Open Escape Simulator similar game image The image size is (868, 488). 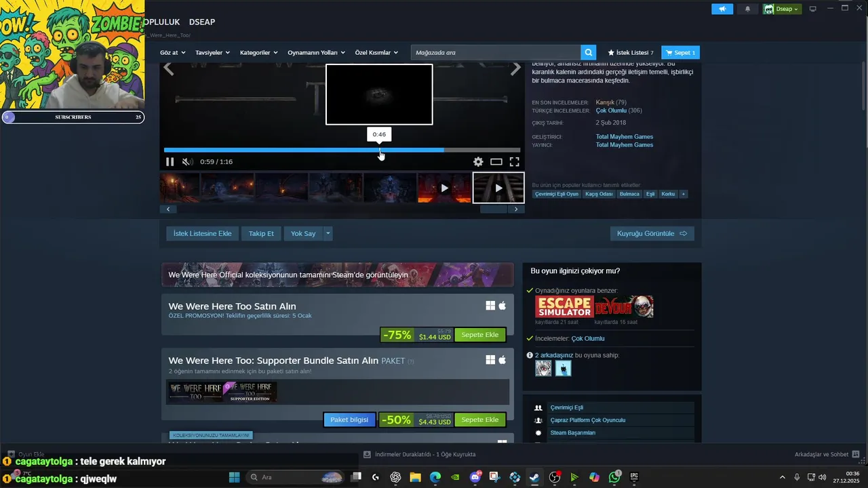click(x=564, y=307)
